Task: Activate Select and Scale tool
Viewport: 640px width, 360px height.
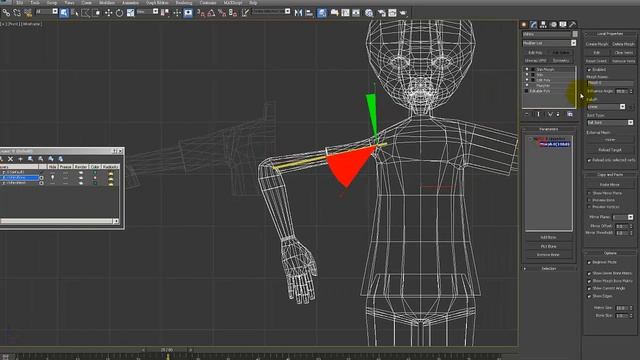Action: coord(130,13)
